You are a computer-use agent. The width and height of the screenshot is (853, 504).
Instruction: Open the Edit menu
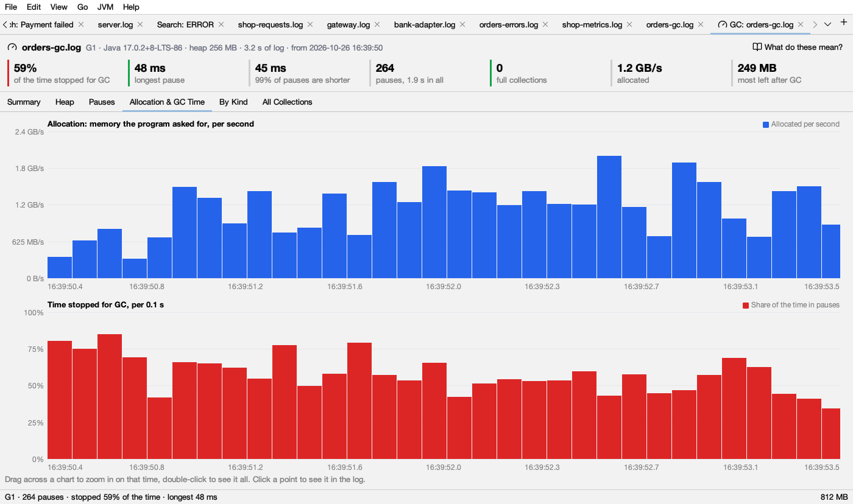tap(34, 7)
